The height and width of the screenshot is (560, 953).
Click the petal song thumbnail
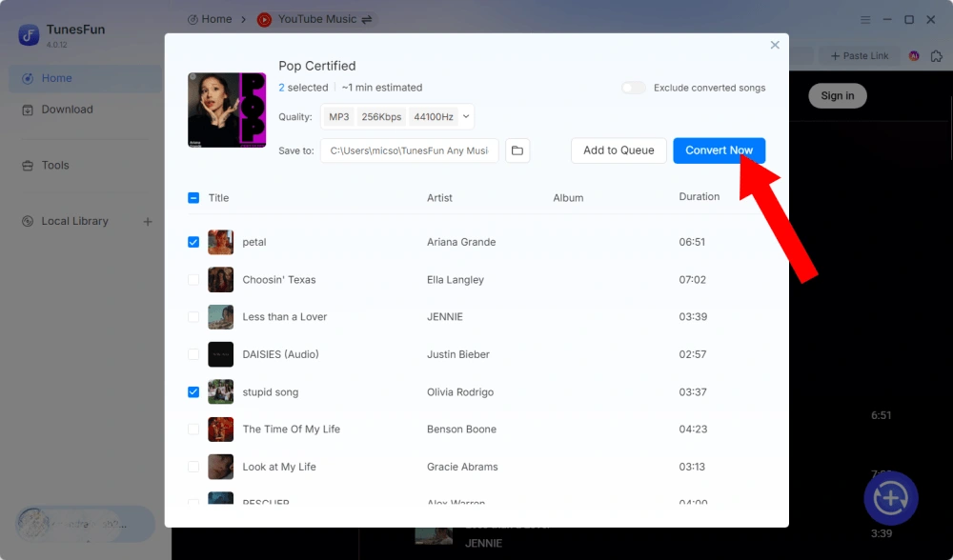pos(221,242)
